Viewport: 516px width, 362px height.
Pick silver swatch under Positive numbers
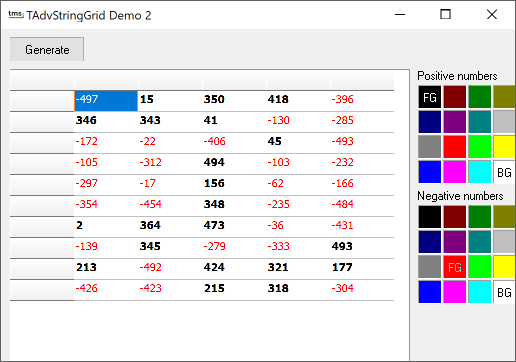504,122
